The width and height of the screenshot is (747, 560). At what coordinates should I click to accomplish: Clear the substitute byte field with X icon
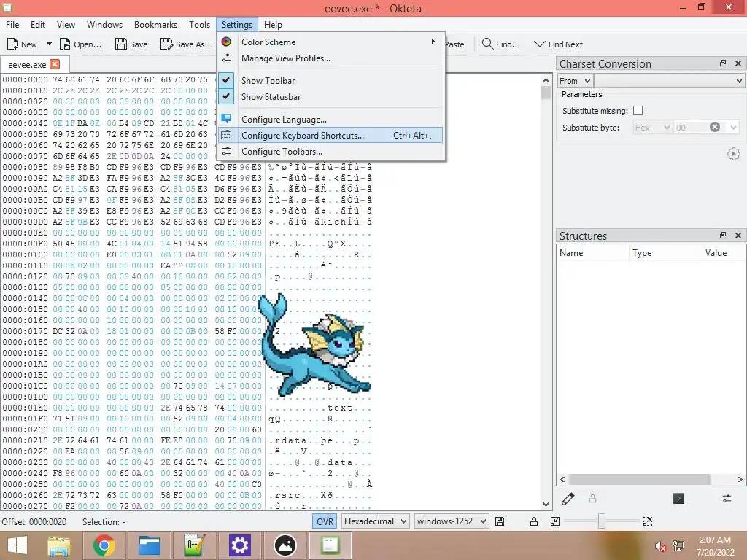(715, 127)
